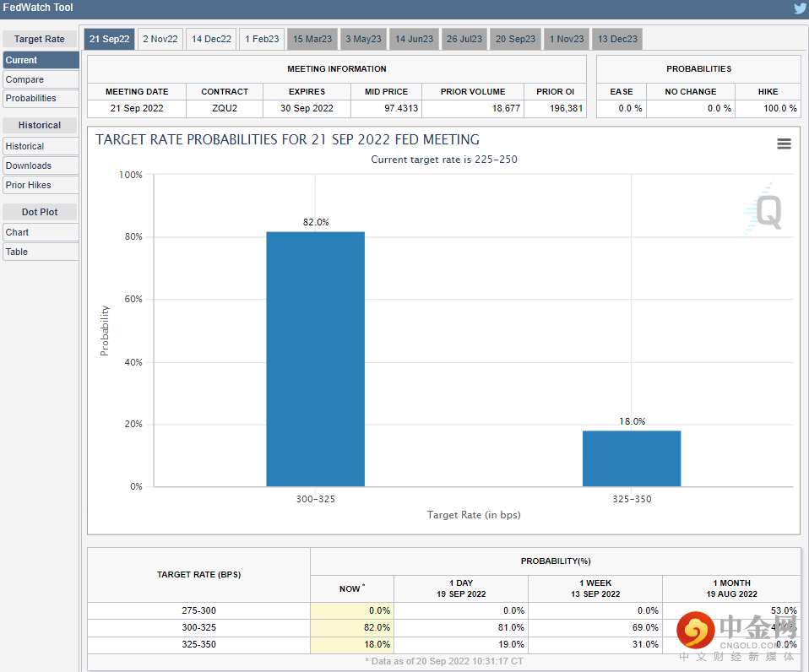Click the highlighted 82.0% NOW cell
The height and width of the screenshot is (672, 809).
(x=351, y=627)
